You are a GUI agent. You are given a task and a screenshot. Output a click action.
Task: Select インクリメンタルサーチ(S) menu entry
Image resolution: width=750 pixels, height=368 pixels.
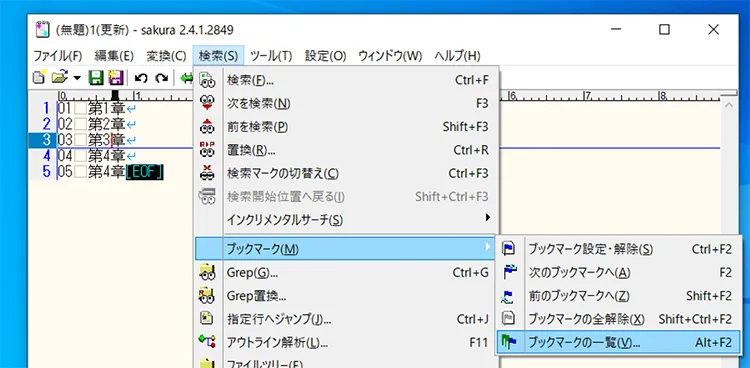point(347,220)
